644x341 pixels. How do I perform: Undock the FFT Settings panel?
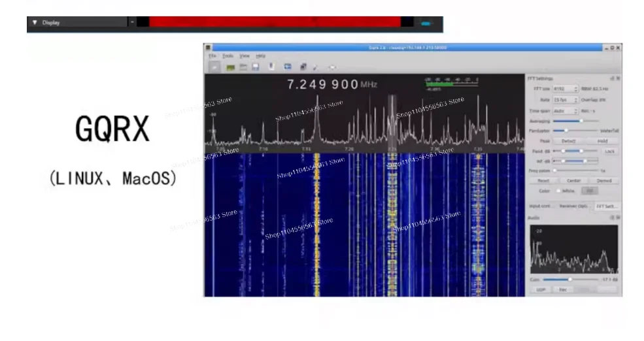coord(612,78)
